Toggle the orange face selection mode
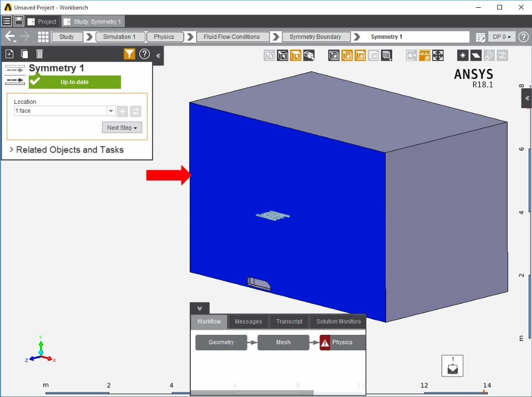Image resolution: width=532 pixels, height=397 pixels. [x=296, y=56]
